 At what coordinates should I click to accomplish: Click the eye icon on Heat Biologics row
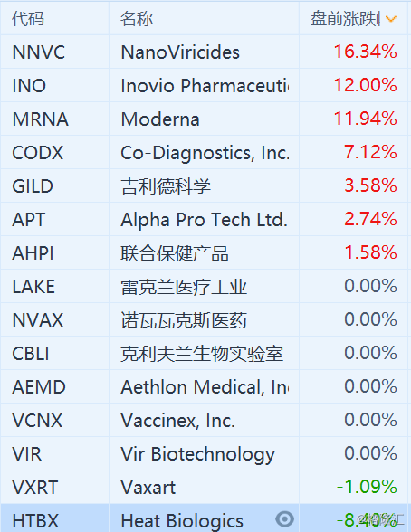(284, 518)
